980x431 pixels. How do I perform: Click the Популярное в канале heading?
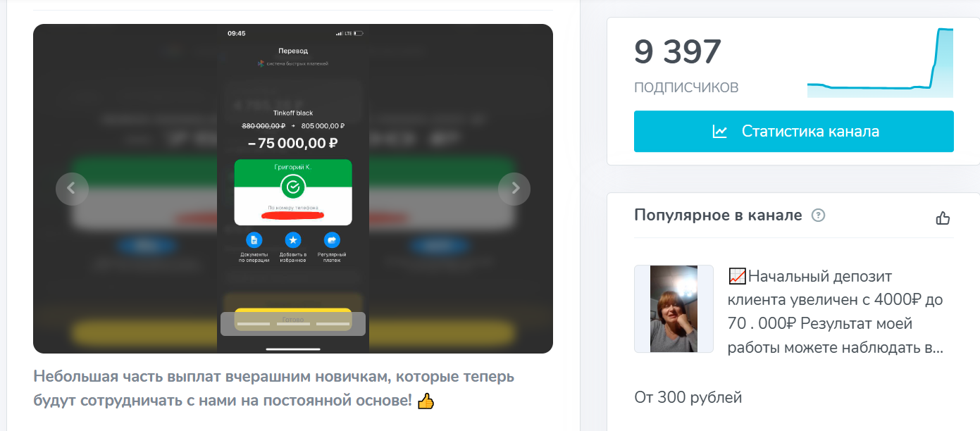pos(718,216)
